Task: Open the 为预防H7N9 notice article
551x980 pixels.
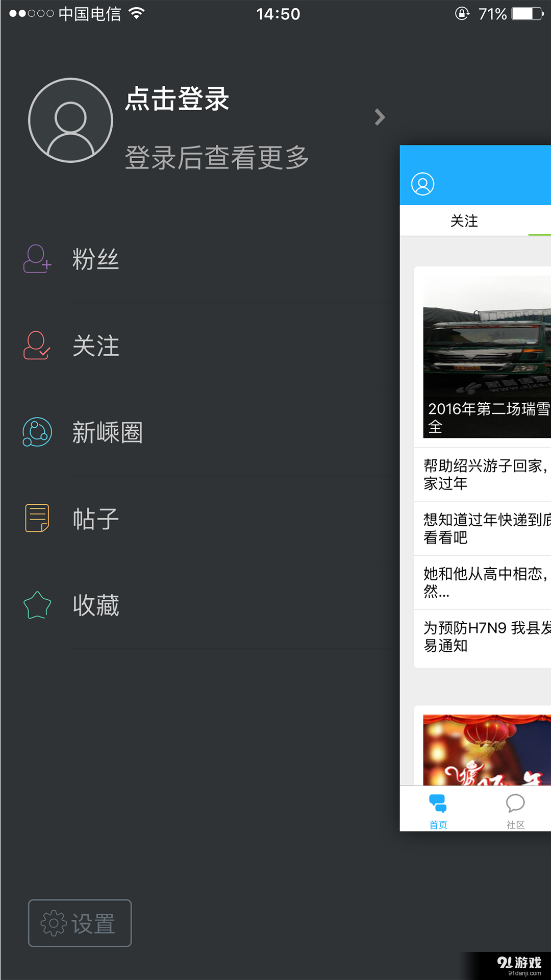Action: tap(483, 637)
